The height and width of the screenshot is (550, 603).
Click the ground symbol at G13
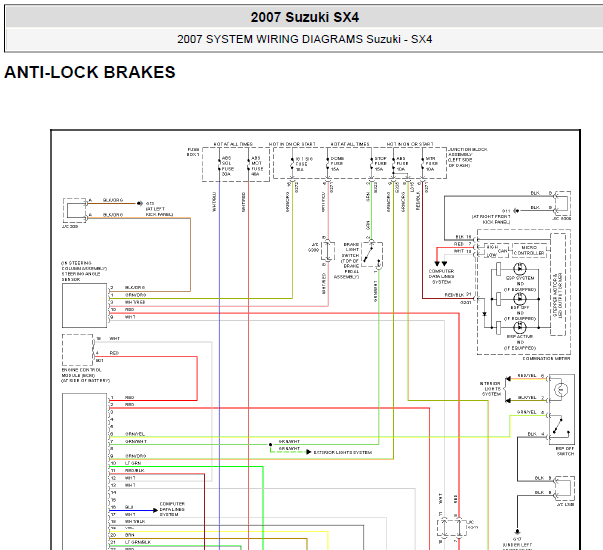point(139,203)
